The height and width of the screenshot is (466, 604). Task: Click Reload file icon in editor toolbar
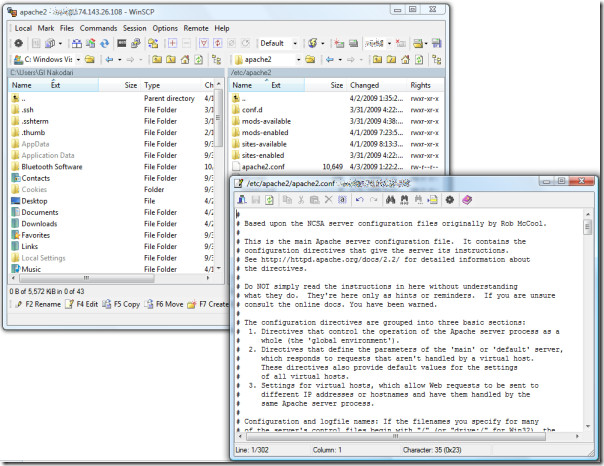tap(269, 199)
